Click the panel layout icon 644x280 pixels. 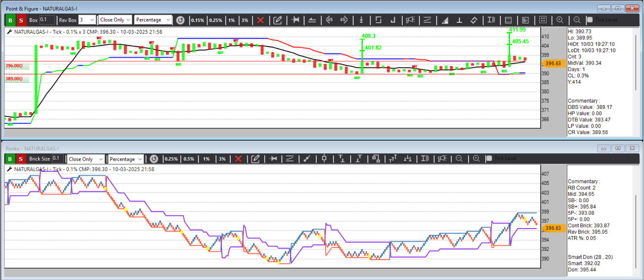(x=508, y=20)
